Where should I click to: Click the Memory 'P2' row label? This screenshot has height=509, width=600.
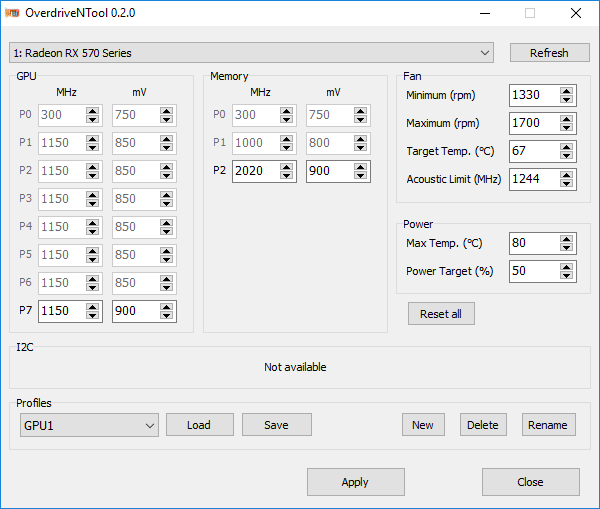220,170
